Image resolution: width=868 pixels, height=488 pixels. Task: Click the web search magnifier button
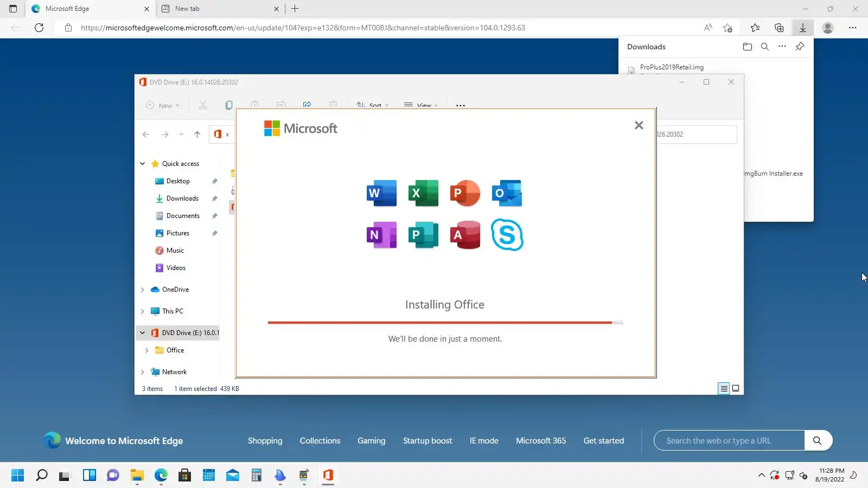click(x=818, y=441)
